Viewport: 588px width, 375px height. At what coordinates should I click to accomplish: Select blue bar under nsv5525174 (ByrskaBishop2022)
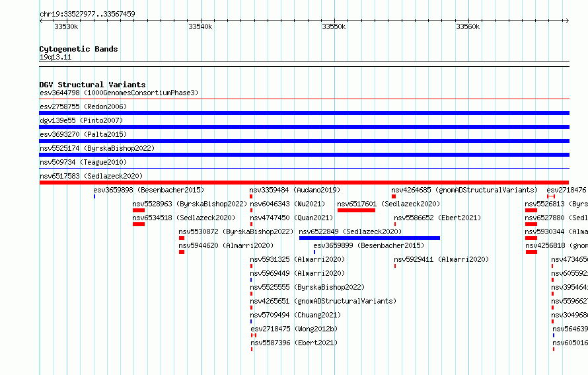(x=304, y=155)
